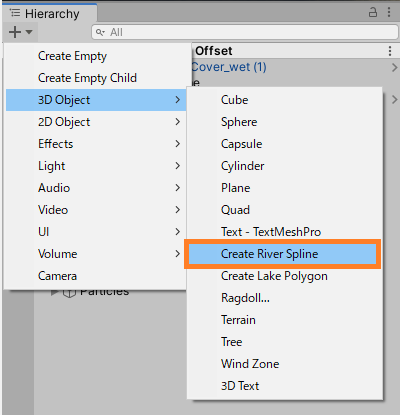
Task: Open the Volume submenu
Action: pyautogui.click(x=96, y=254)
